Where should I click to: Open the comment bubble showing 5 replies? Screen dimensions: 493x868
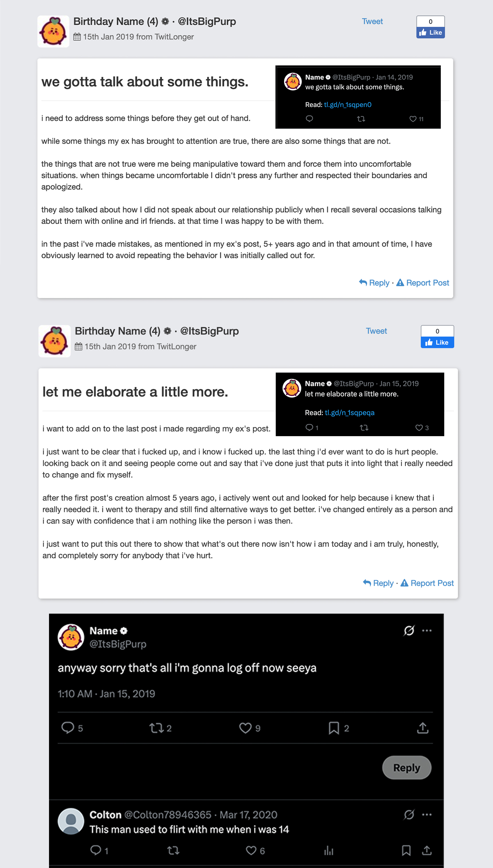[68, 728]
